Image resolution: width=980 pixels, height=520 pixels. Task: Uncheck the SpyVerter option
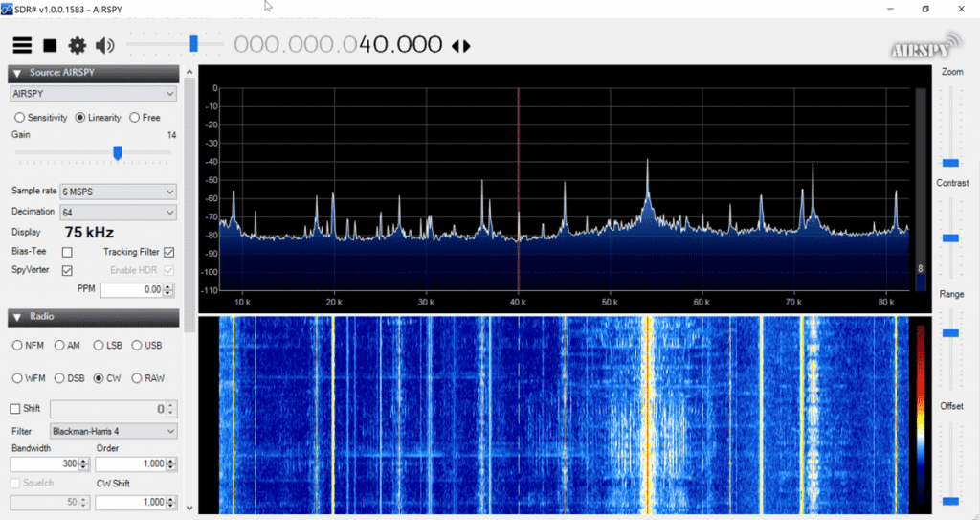pos(67,271)
